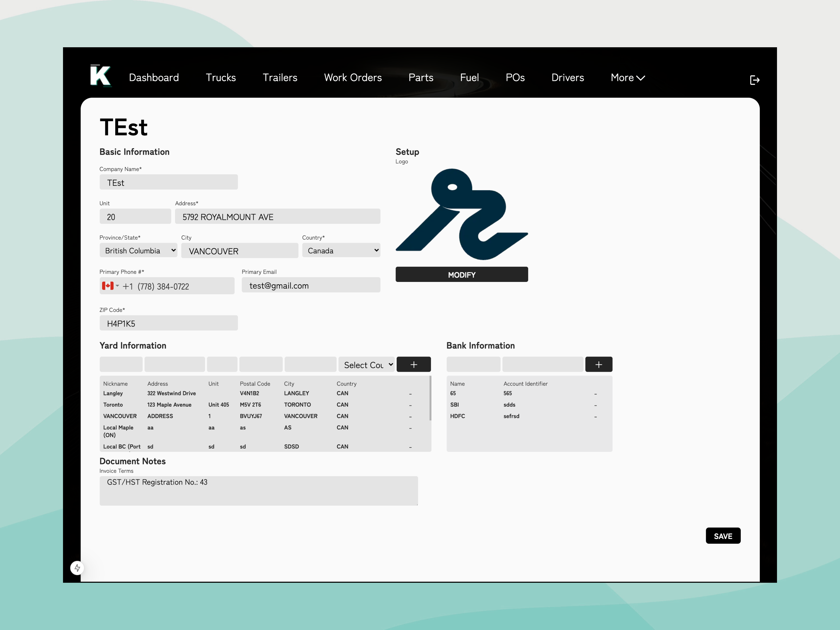
Task: Click the lightning bolt icon at bottom left
Action: tap(77, 568)
